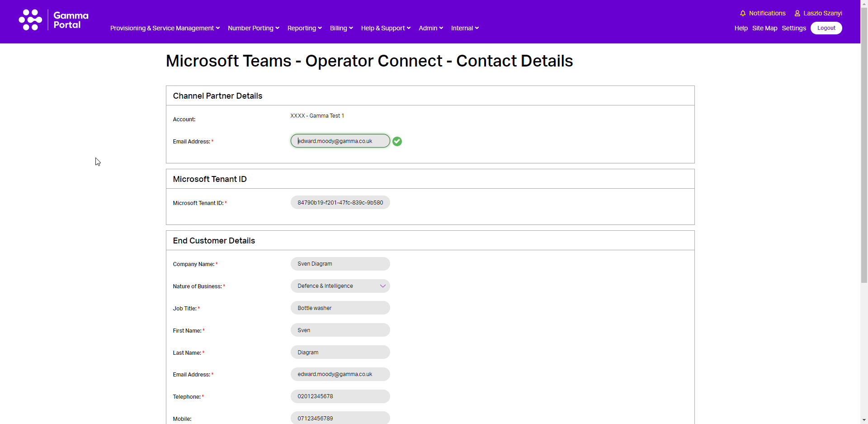This screenshot has height=424, width=868.
Task: Click the Gamma Portal logo
Action: tap(53, 20)
